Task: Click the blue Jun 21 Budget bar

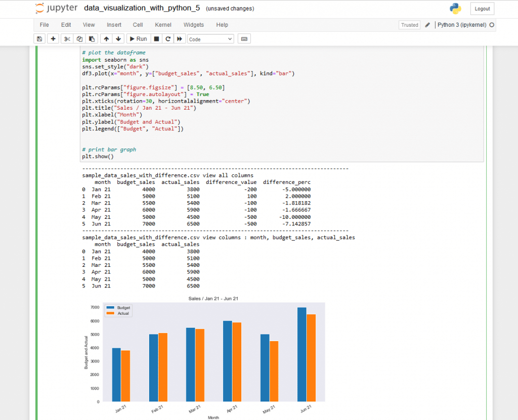Action: tap(302, 355)
